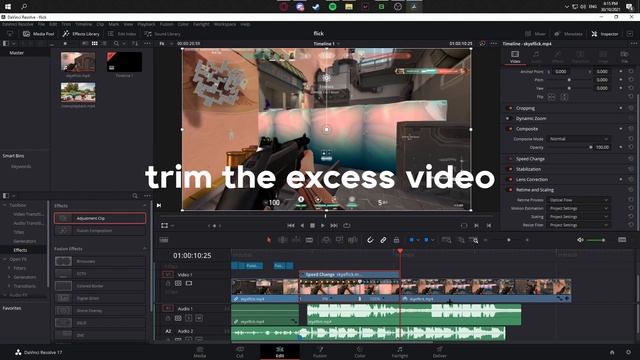Open the Motion Estimation dropdown
640x360 pixels.
click(578, 208)
